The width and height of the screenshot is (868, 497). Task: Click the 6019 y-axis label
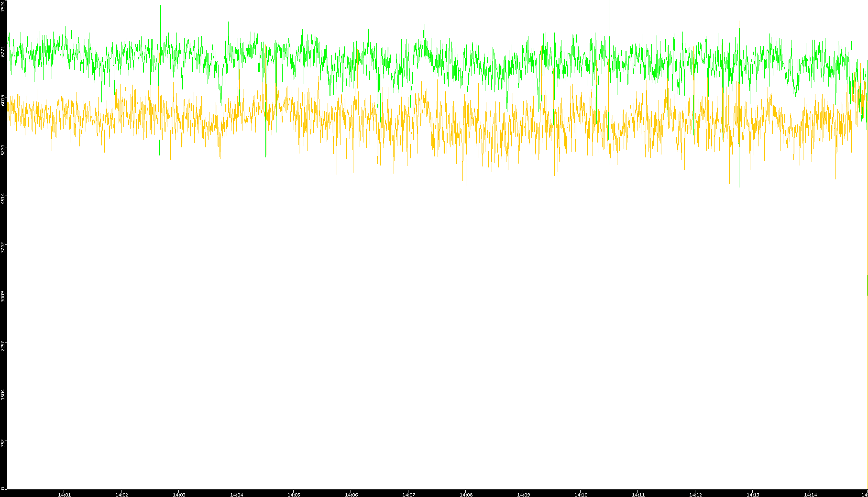click(3, 100)
